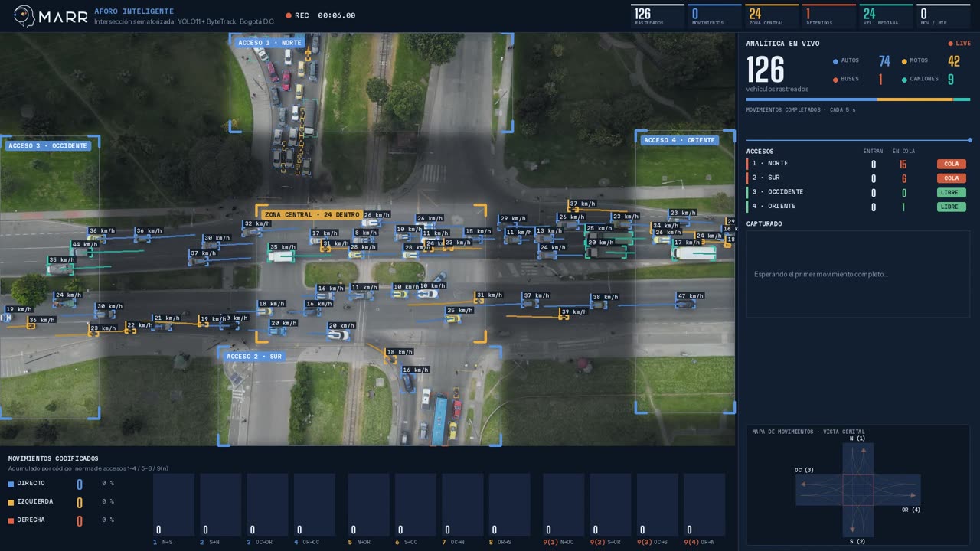Open the 24 VEL. MEDIANA stat card

886,16
